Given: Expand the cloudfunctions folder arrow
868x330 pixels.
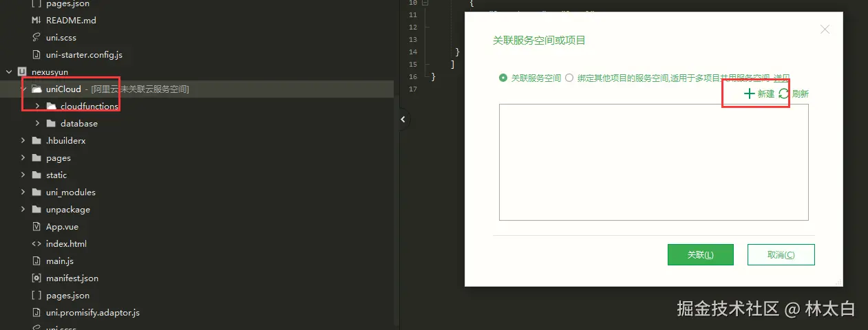Looking at the screenshot, I should [37, 106].
